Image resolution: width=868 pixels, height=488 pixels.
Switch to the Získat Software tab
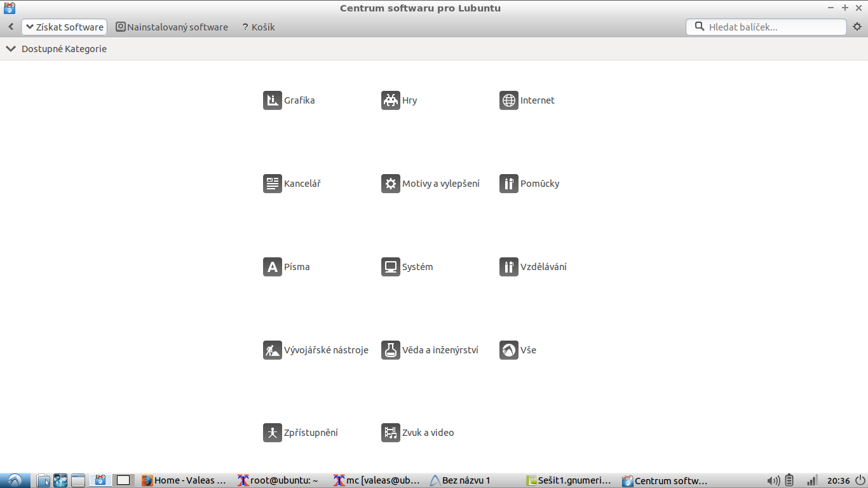pos(64,27)
